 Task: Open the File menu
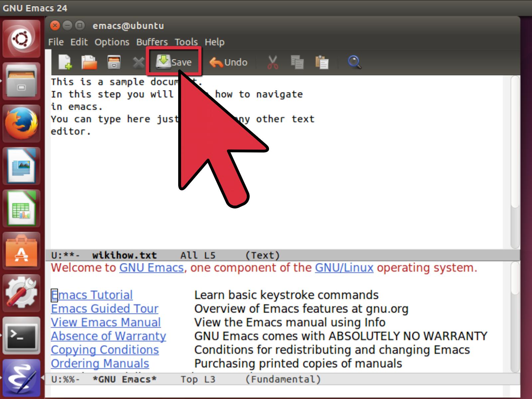pos(56,42)
